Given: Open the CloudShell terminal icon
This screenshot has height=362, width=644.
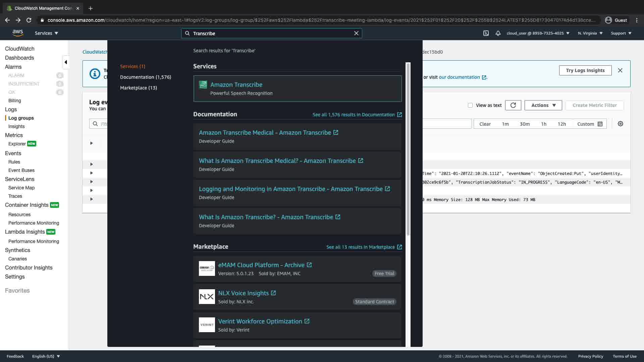Looking at the screenshot, I should click(x=486, y=33).
